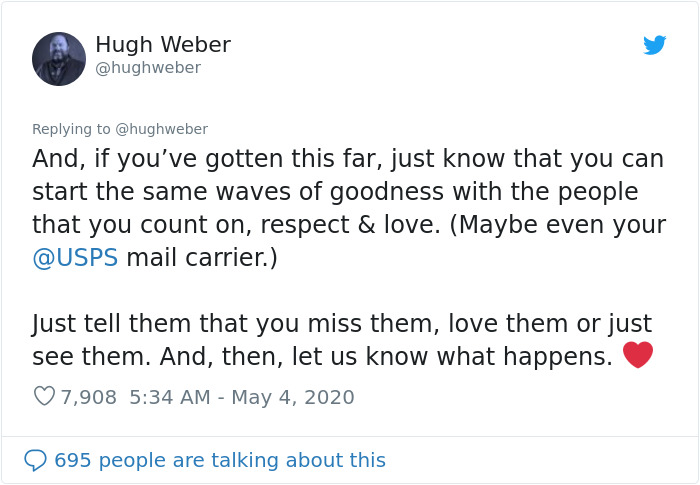Click the 'Just tell them that you miss them' line
This screenshot has width=700, height=485.
[x=342, y=324]
